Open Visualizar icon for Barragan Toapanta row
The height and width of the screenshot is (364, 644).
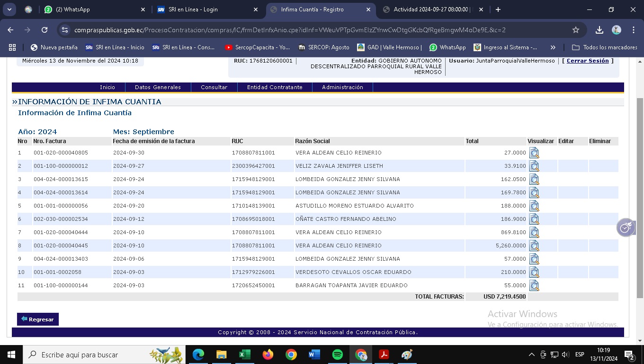point(534,285)
